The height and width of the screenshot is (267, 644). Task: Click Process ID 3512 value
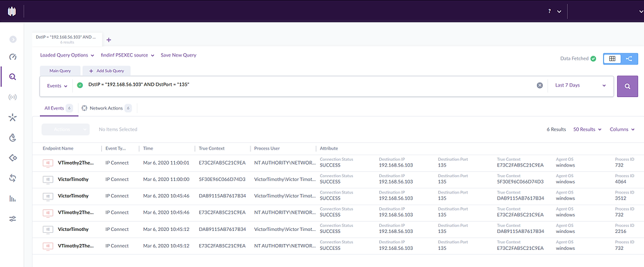click(620, 198)
